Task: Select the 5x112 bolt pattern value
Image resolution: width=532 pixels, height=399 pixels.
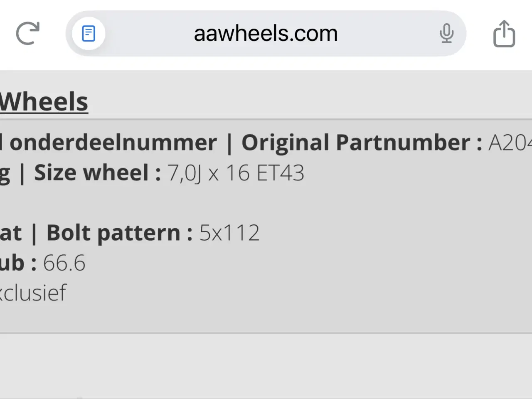Action: click(x=229, y=233)
